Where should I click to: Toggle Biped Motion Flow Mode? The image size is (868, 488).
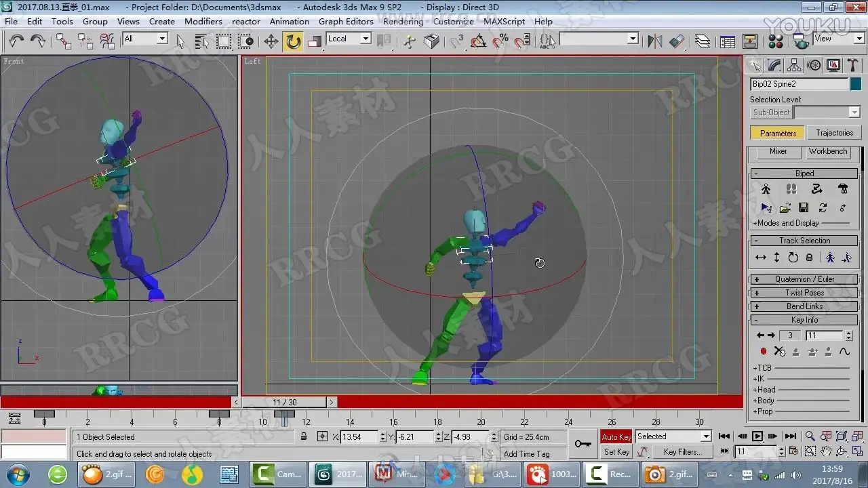tap(816, 189)
